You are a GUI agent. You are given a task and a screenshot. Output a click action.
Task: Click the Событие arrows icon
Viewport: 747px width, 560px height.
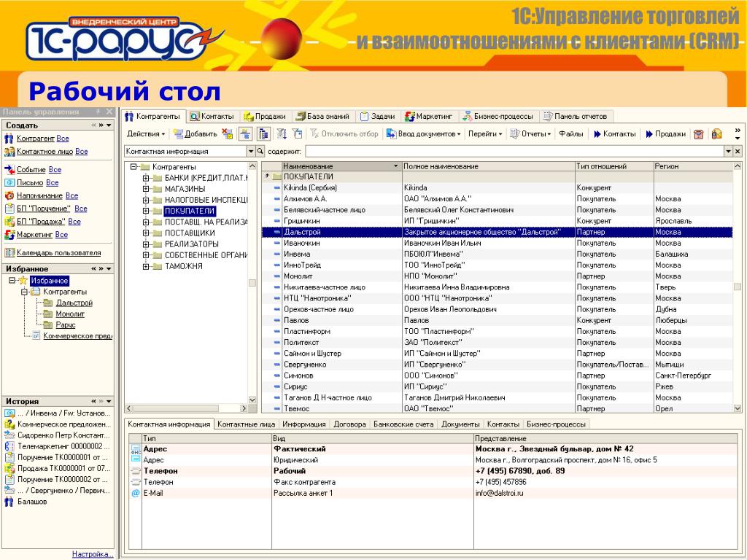click(9, 169)
